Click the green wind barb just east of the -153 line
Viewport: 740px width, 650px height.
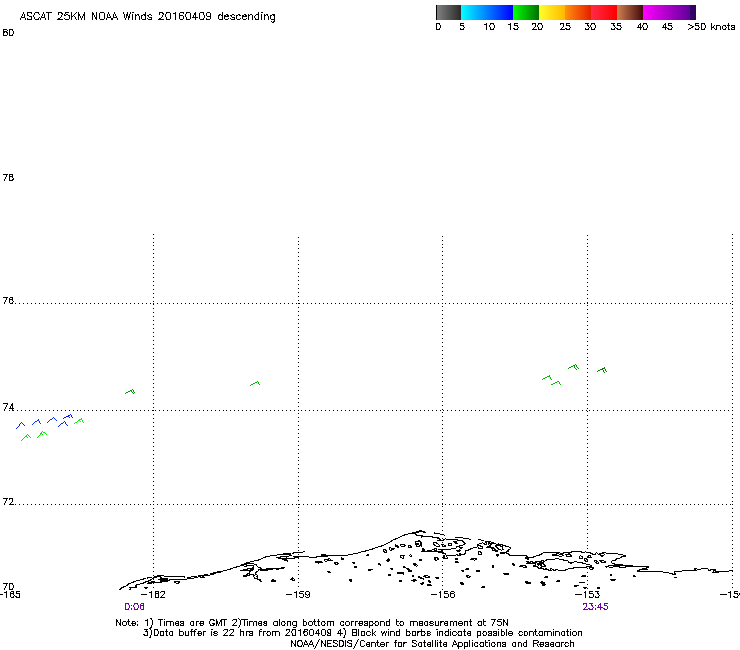[602, 370]
